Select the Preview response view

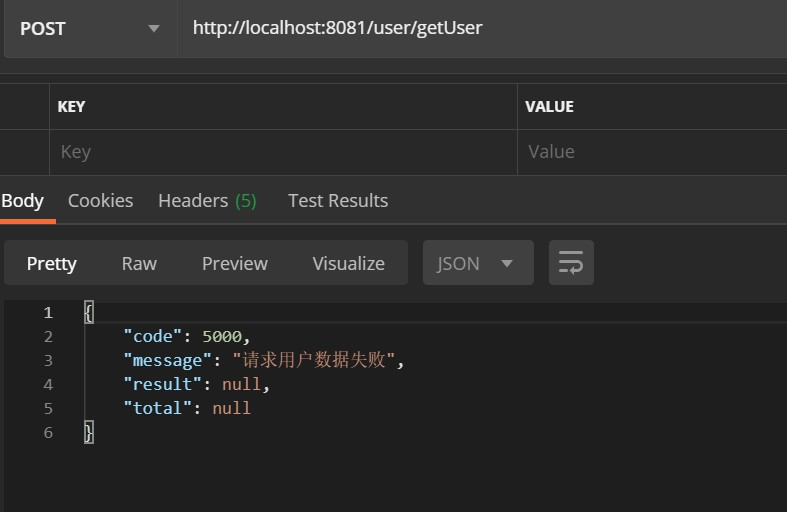click(235, 264)
